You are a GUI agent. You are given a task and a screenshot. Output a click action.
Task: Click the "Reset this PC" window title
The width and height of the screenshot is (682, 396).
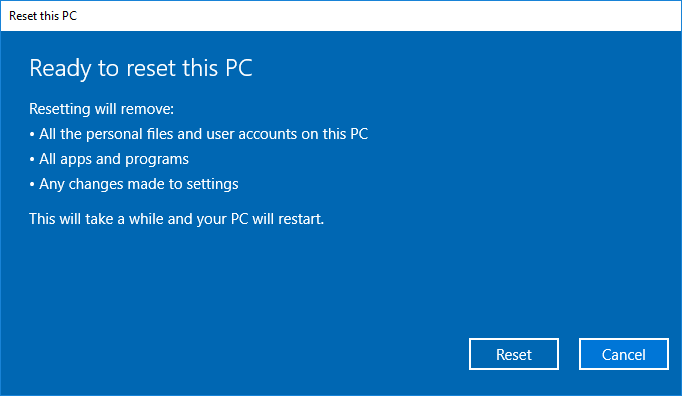coord(43,16)
